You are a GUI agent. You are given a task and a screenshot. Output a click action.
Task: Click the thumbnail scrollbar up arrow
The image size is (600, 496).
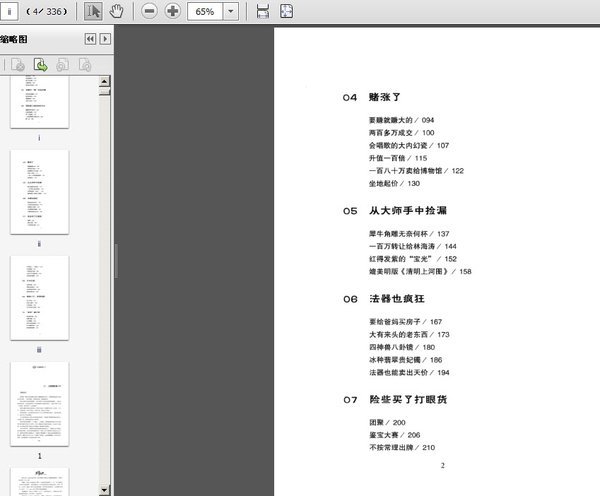(x=104, y=81)
